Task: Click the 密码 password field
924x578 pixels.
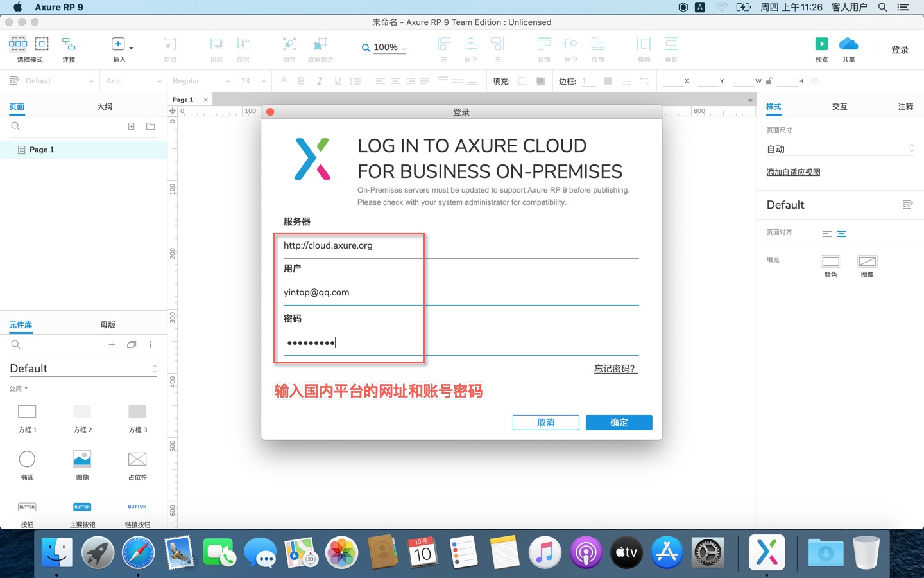Action: (461, 342)
